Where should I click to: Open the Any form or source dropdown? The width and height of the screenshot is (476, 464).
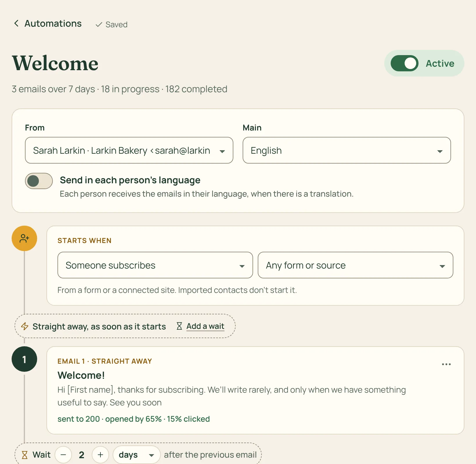355,265
